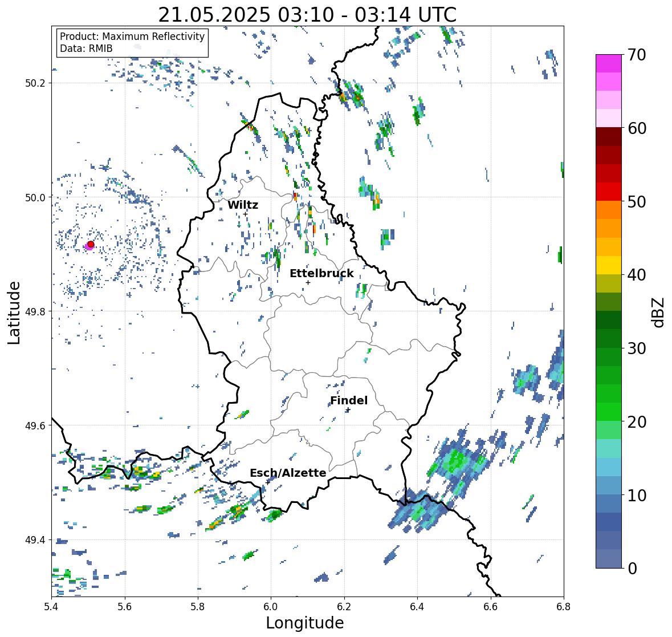
Task: Click the yellow swatch above 40 dBZ
Action: point(609,265)
